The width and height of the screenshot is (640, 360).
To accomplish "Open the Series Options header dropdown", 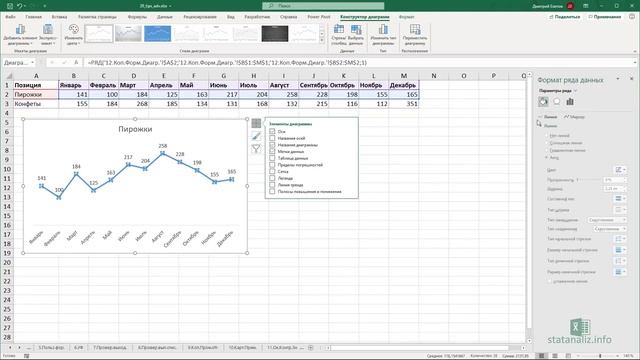I will point(557,91).
